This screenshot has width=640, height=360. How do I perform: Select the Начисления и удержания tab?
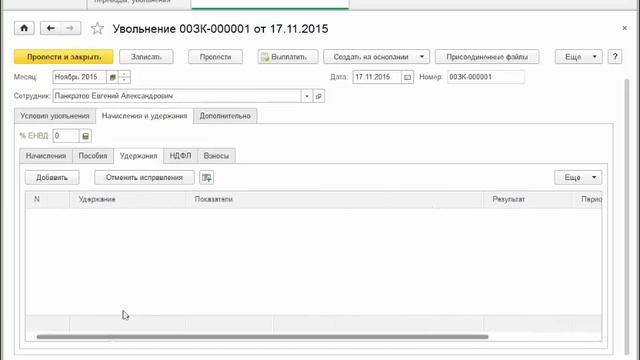pyautogui.click(x=144, y=116)
